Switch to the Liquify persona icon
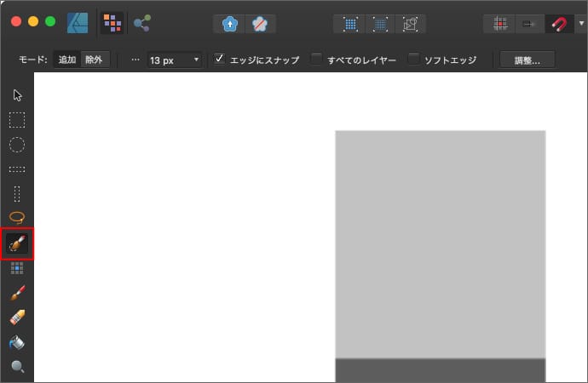This screenshot has height=383, width=588. pyautogui.click(x=112, y=23)
